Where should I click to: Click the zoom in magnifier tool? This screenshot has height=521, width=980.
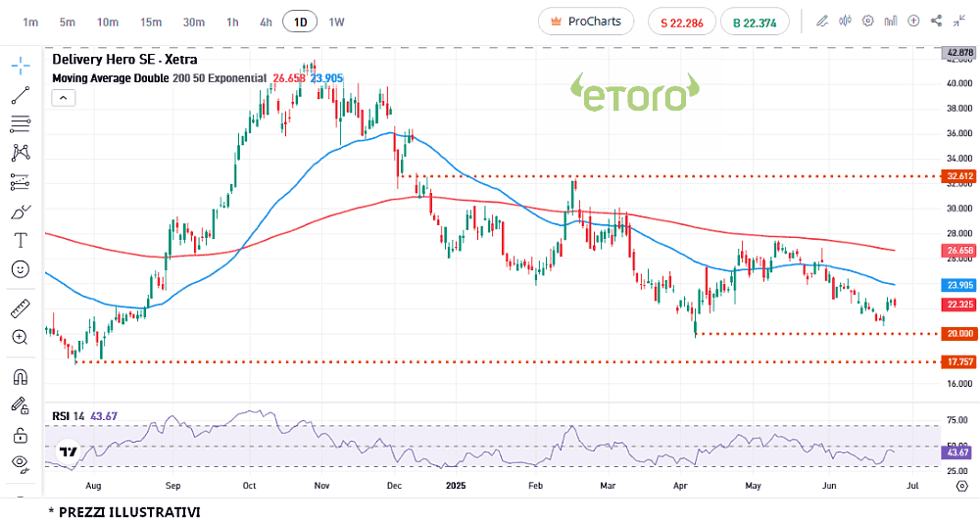pos(21,338)
